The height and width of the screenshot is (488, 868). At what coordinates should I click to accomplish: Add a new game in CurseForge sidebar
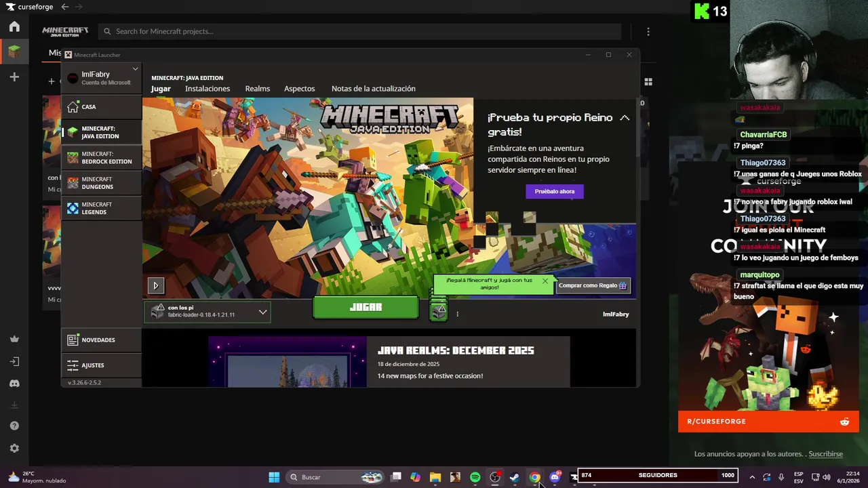(x=14, y=77)
